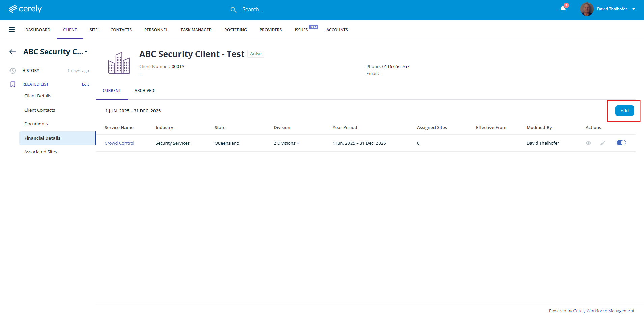Open Client Contacts in the sidebar
Screen dimensions: 644x315
point(39,110)
